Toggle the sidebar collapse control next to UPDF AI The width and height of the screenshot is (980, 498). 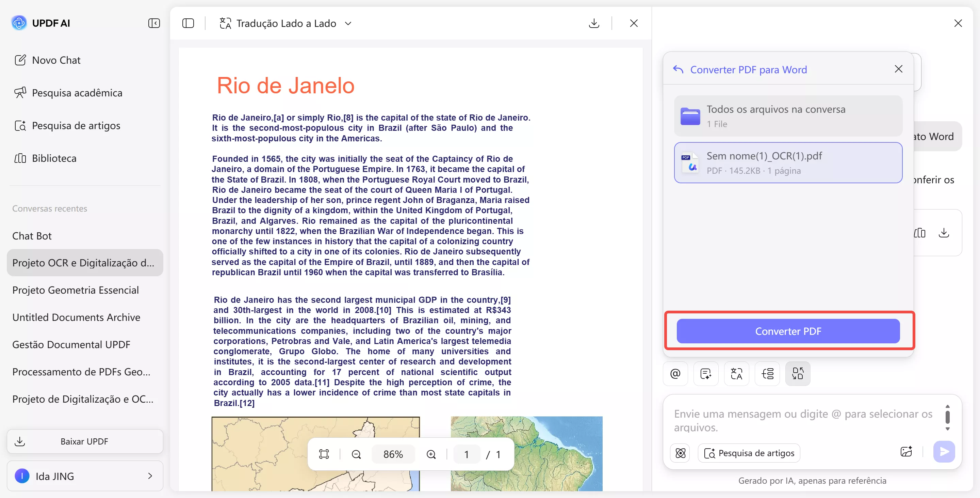[154, 23]
